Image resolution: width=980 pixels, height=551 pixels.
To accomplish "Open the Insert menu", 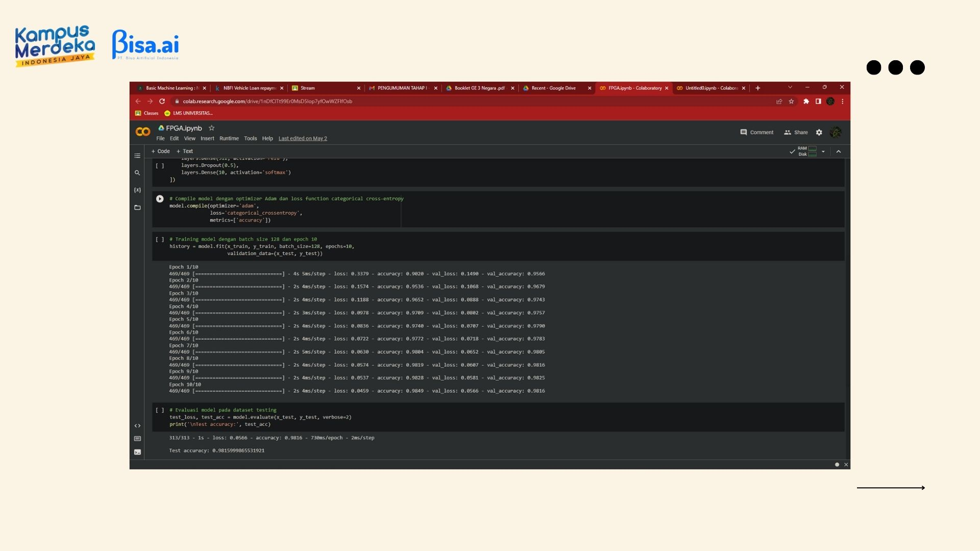I will (x=207, y=139).
